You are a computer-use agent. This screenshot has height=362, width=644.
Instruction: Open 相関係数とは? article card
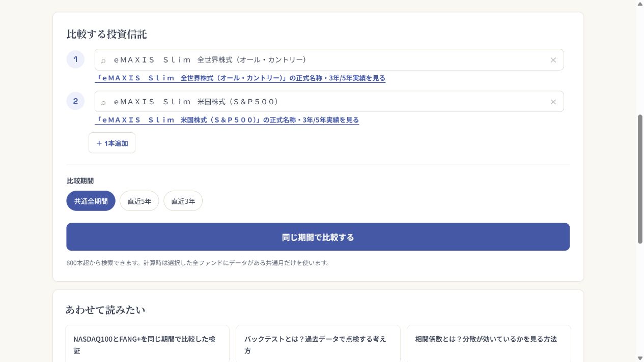pos(489,344)
